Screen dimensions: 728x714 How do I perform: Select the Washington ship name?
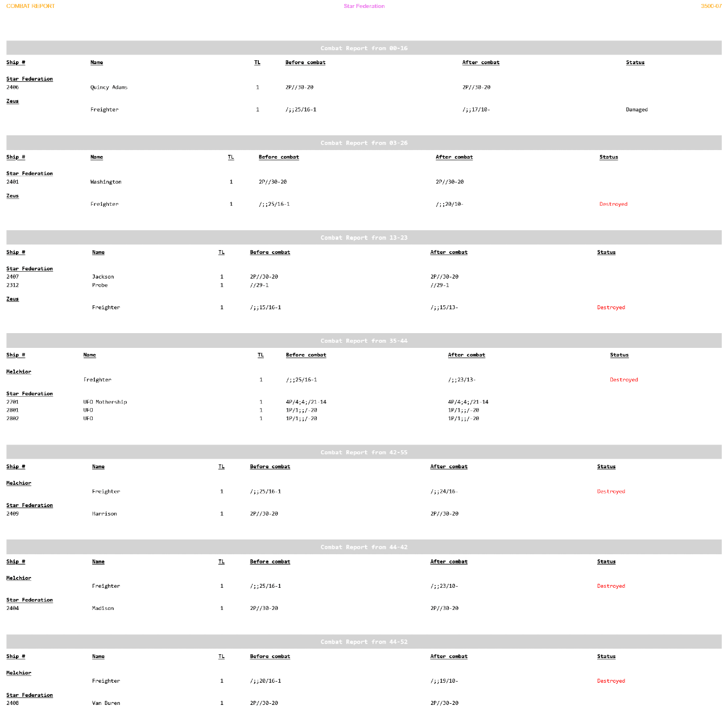pyautogui.click(x=106, y=182)
